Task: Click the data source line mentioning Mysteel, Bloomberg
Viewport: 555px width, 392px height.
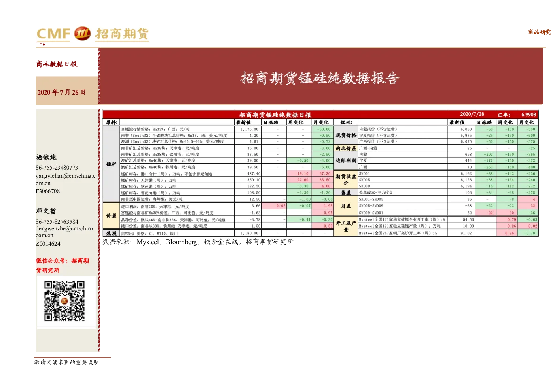Action: (198, 242)
